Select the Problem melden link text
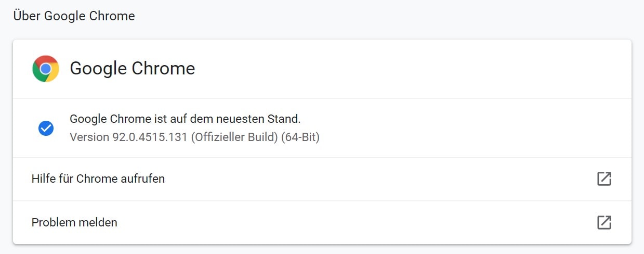The height and width of the screenshot is (254, 644). (x=74, y=222)
